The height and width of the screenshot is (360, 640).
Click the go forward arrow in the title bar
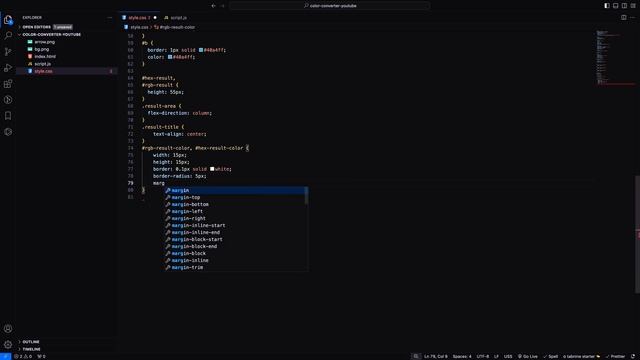click(223, 6)
